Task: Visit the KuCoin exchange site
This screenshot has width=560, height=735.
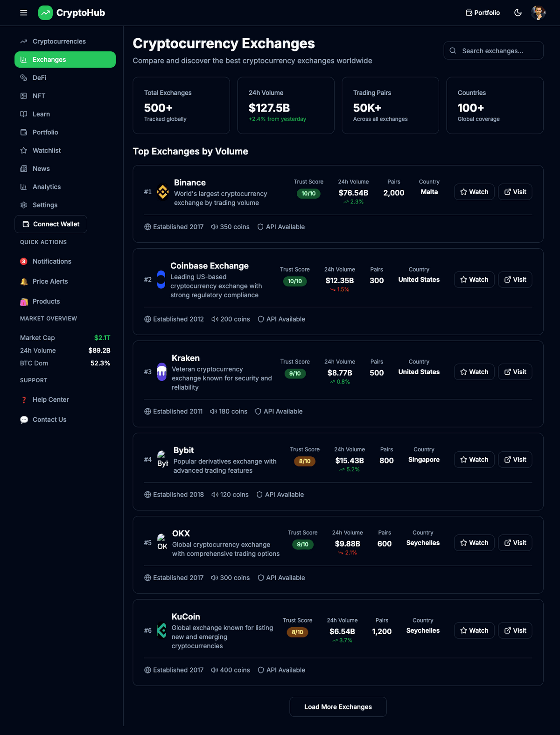Action: pos(515,630)
